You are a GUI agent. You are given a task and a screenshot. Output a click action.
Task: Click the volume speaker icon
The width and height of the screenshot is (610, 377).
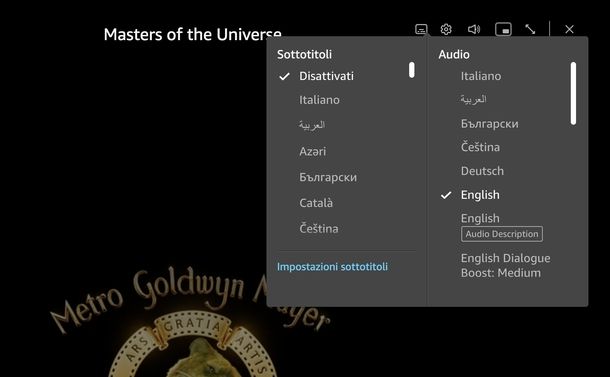[473, 29]
